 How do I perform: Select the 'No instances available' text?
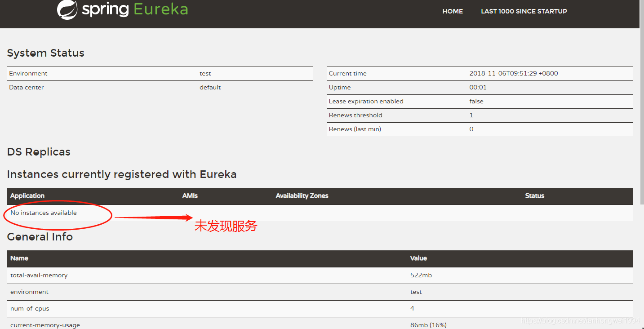(44, 213)
